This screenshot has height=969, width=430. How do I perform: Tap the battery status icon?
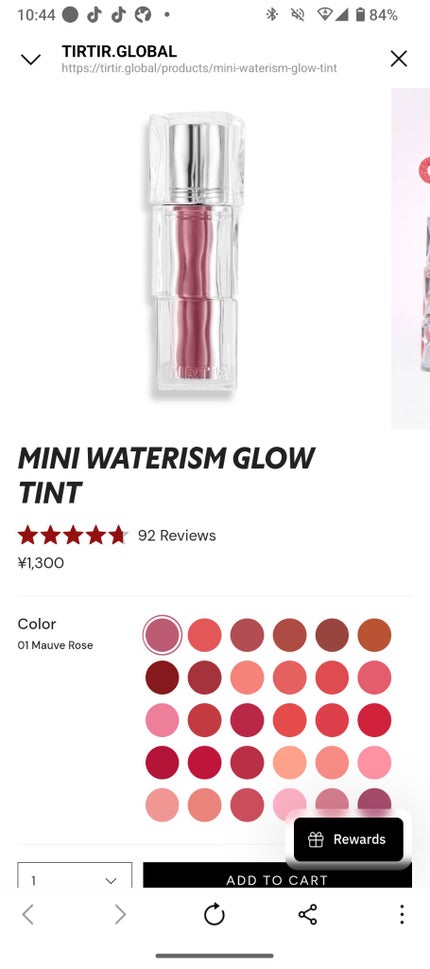(x=360, y=14)
